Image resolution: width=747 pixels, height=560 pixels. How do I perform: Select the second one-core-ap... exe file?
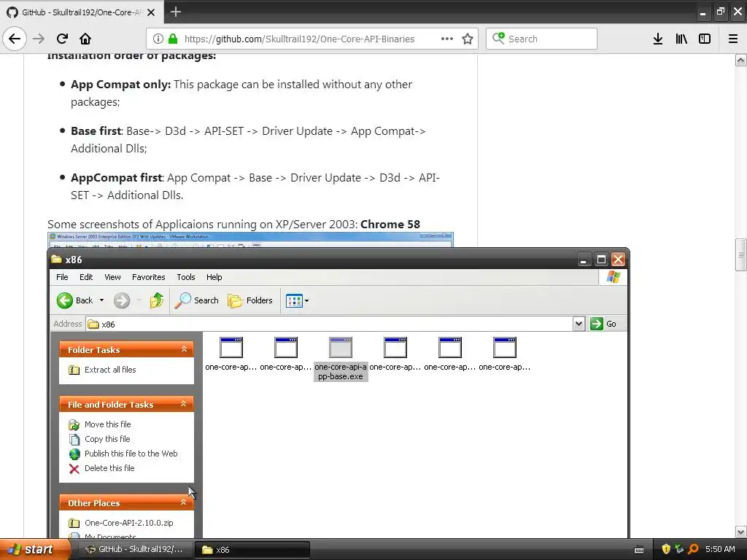coord(286,354)
